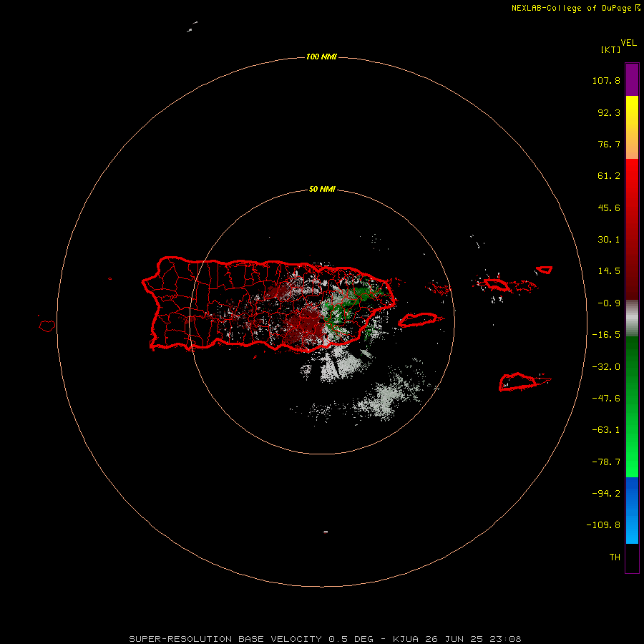This screenshot has width=644, height=644.
Task: Click the purple segment of the color bar
Action: [x=632, y=79]
